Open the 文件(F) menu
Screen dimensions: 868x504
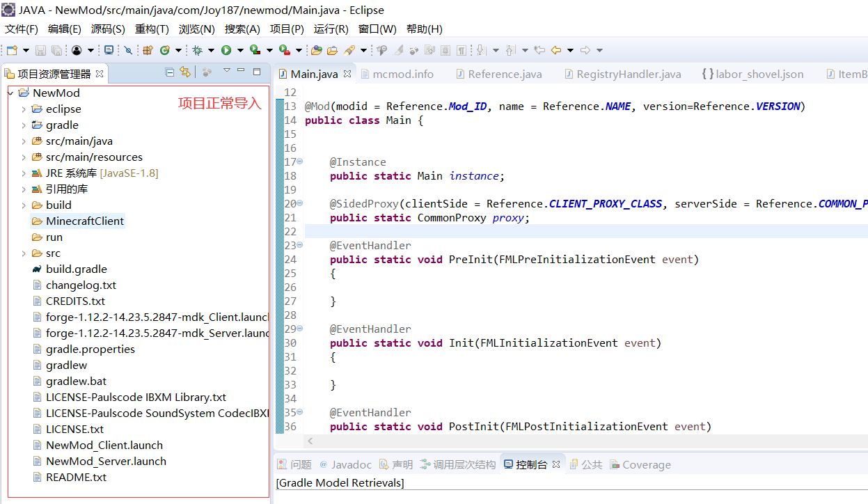(22, 29)
